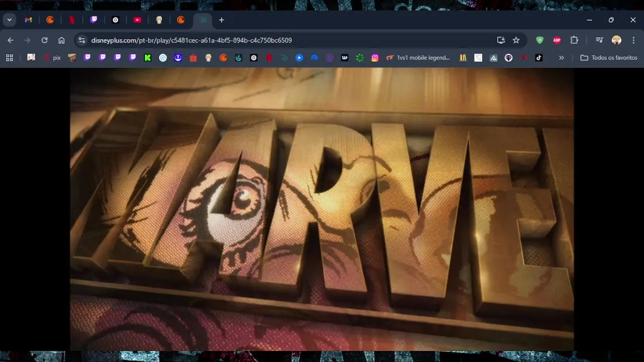This screenshot has height=362, width=644.
Task: Open the teal circle bookmark
Action: [x=163, y=58]
